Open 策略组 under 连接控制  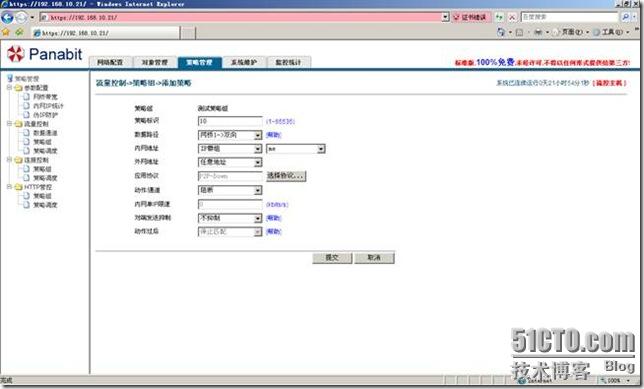(42, 169)
